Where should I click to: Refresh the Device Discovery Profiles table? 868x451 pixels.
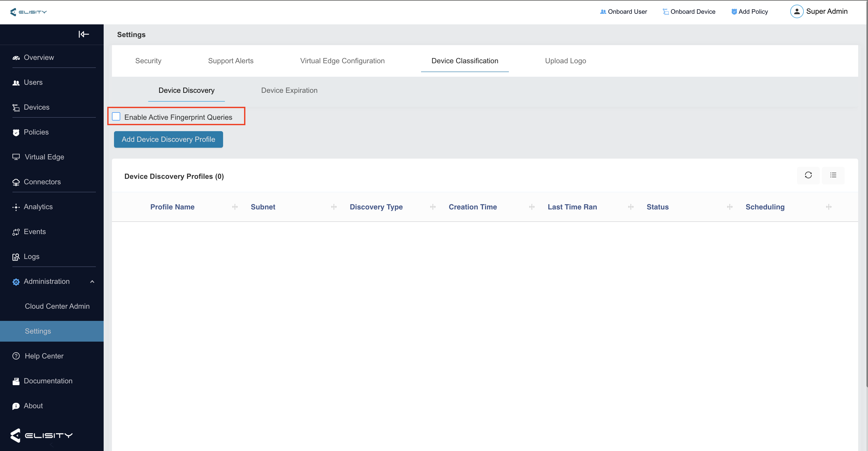pyautogui.click(x=808, y=175)
